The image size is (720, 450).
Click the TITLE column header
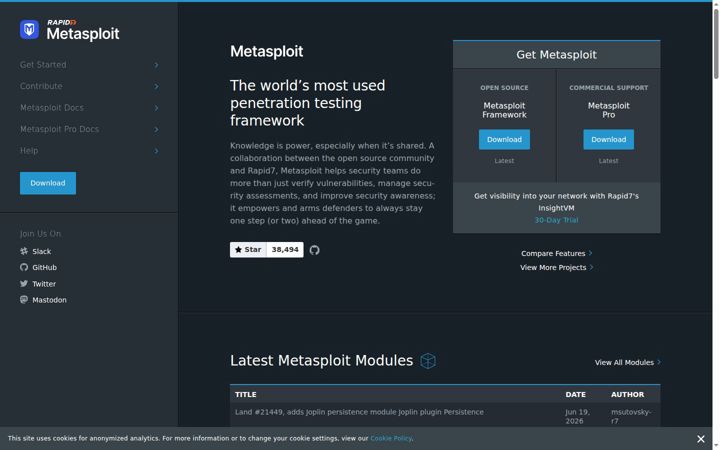(x=246, y=395)
